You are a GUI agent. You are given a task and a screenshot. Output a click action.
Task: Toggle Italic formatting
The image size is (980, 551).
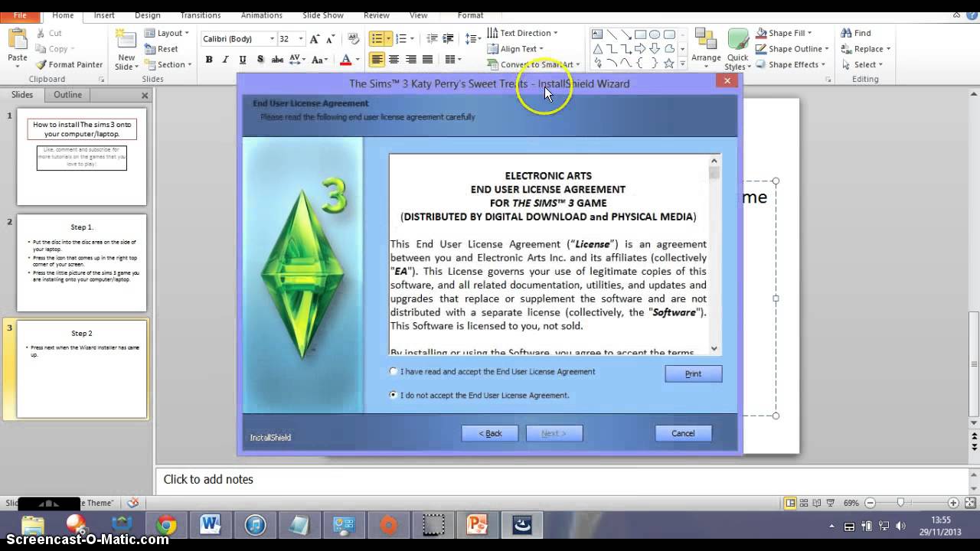225,60
